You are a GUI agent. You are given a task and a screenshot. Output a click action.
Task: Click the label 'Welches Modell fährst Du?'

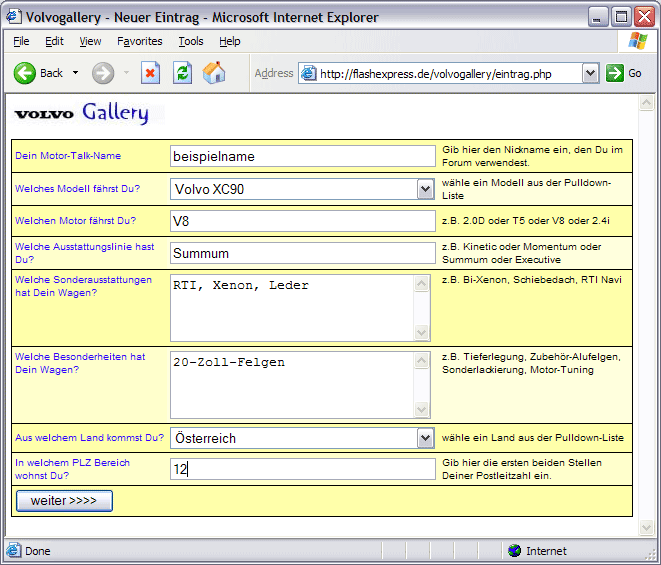(77, 189)
